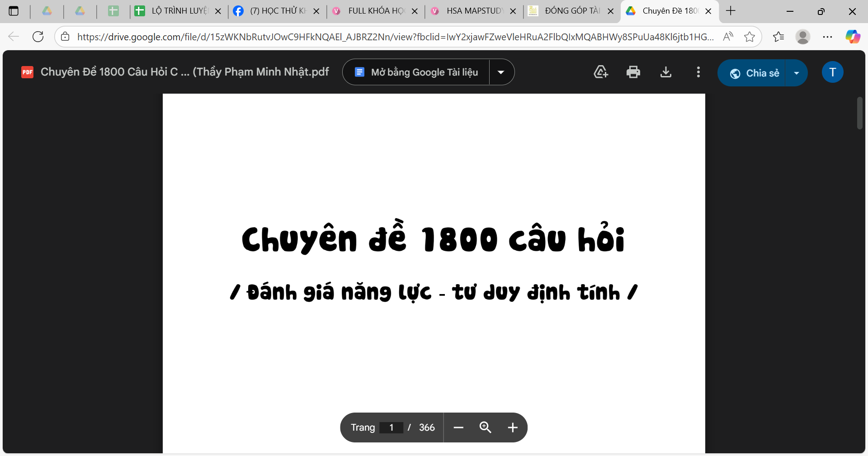Toggle Read aloud in the address bar

(728, 37)
